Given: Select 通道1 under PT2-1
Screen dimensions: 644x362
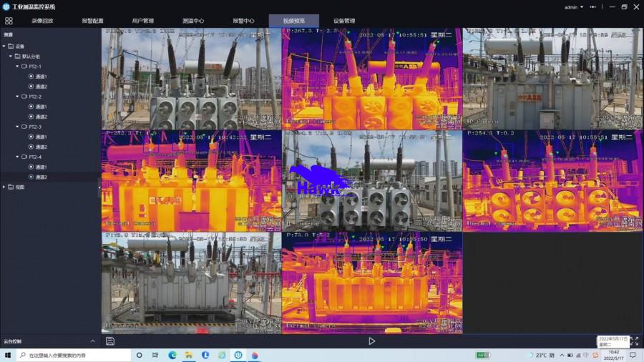Looking at the screenshot, I should [41, 77].
